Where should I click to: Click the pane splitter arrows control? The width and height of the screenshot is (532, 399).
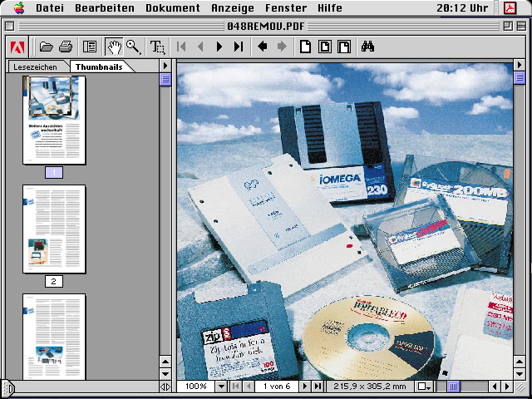[165, 387]
